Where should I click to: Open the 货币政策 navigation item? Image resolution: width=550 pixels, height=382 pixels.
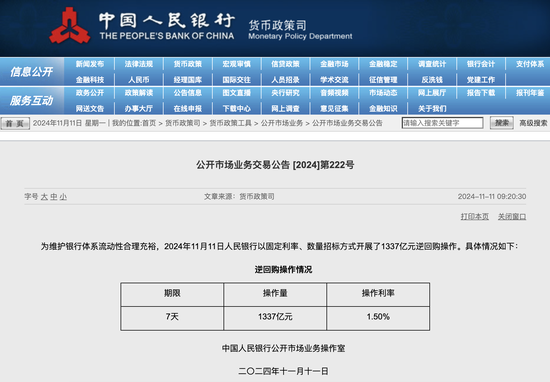click(188, 64)
